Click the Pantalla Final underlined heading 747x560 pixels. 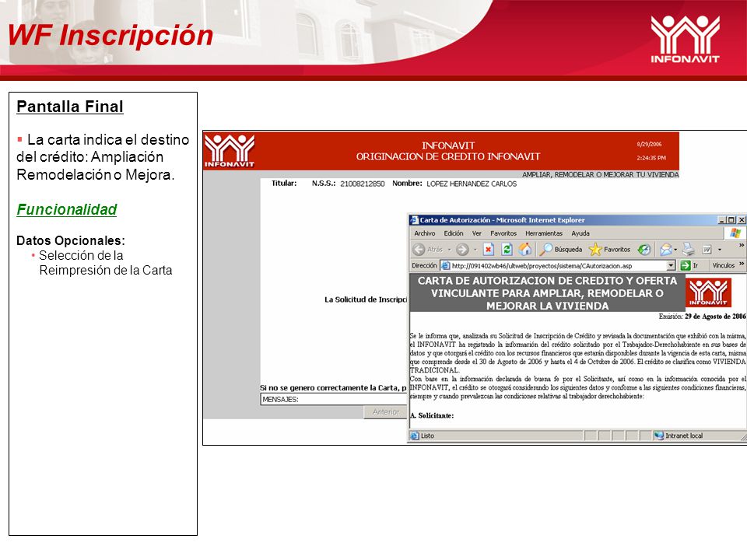70,107
